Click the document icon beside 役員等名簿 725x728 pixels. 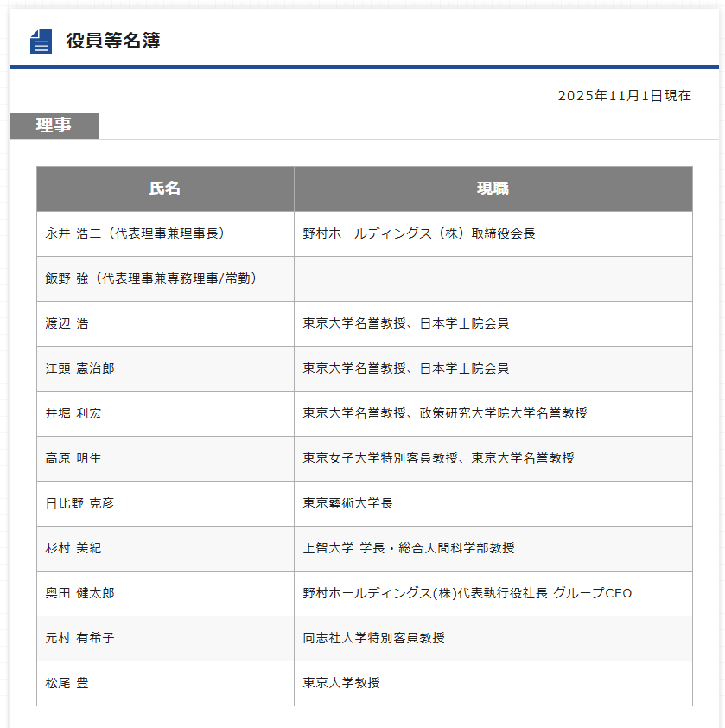click(x=41, y=42)
